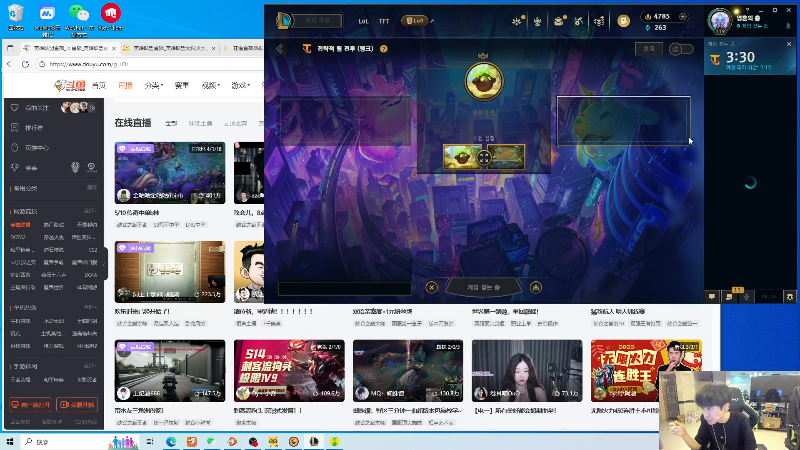Select the orange Live nav item
800x450 pixels.
click(x=125, y=85)
